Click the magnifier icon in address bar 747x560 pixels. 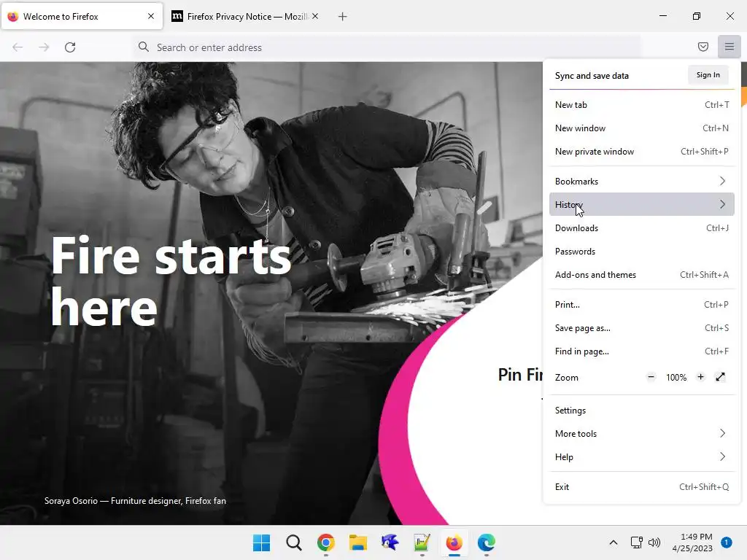click(x=144, y=47)
